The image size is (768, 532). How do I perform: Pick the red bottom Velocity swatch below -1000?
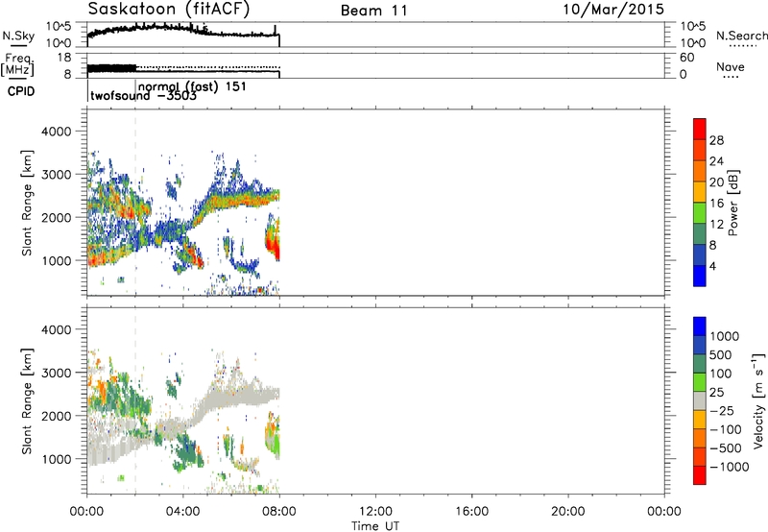tap(700, 475)
